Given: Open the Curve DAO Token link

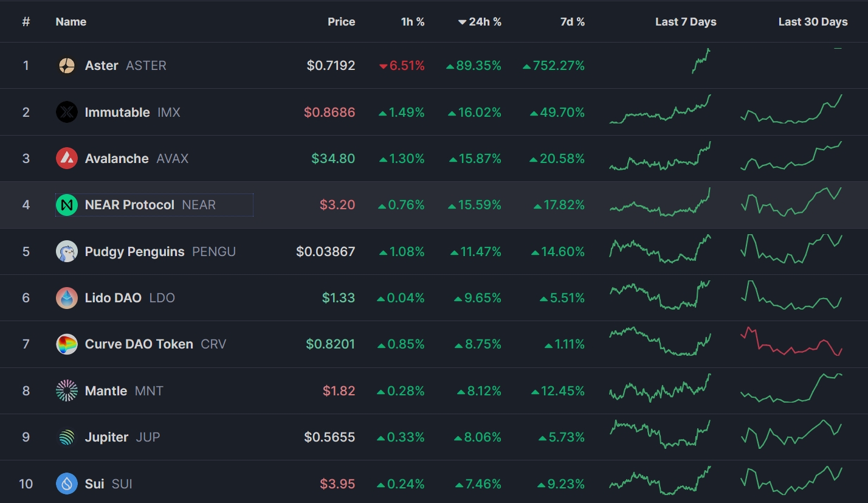Looking at the screenshot, I should [139, 344].
